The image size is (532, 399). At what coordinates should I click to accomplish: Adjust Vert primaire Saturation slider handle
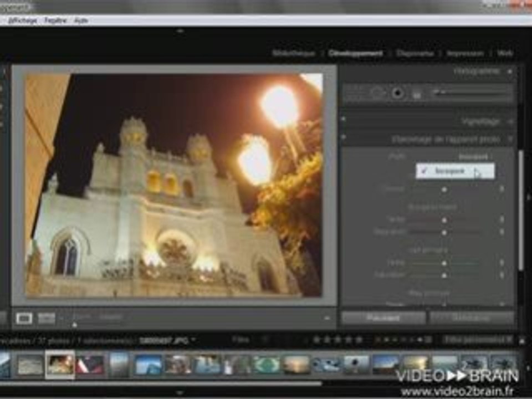[x=444, y=275]
